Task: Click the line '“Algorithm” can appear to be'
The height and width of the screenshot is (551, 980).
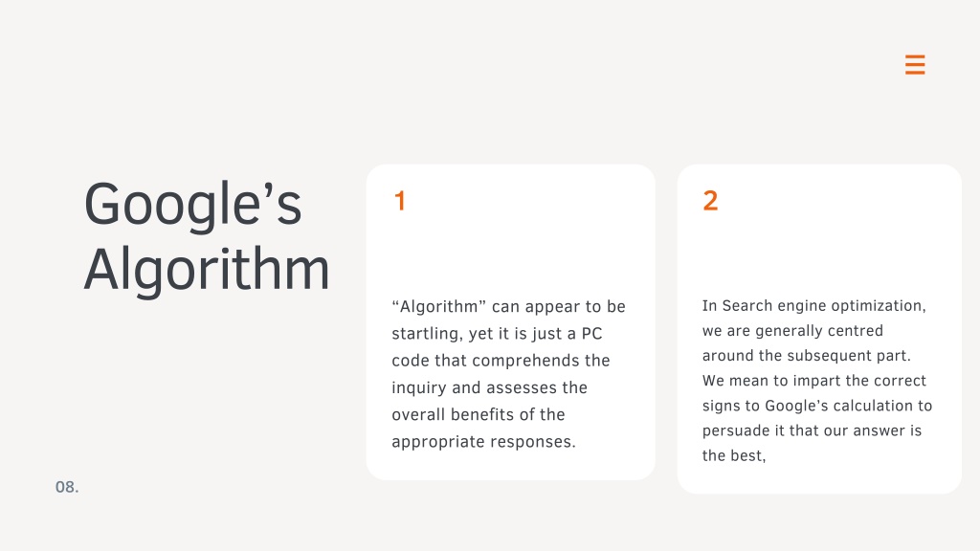Action: (509, 307)
